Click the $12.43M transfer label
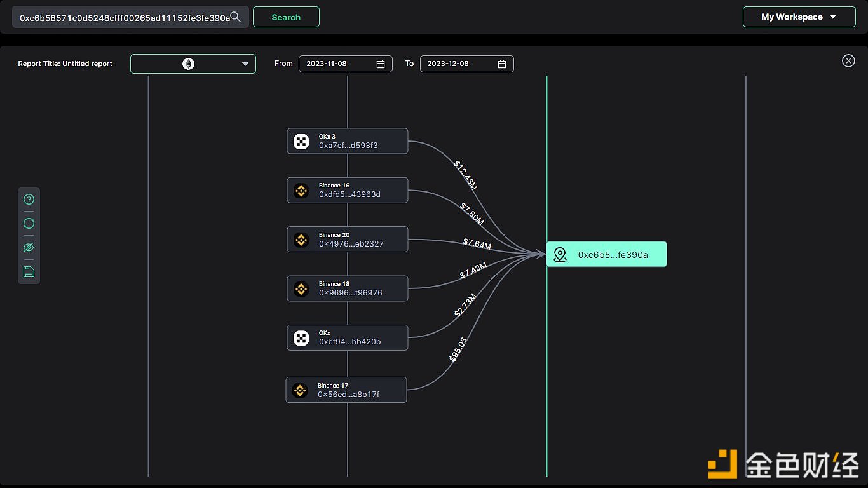868x488 pixels. tap(465, 175)
